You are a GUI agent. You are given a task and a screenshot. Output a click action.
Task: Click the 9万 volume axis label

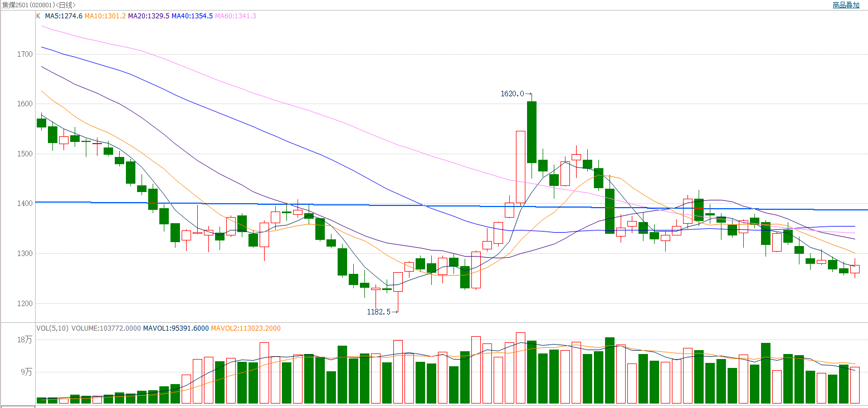[28, 372]
